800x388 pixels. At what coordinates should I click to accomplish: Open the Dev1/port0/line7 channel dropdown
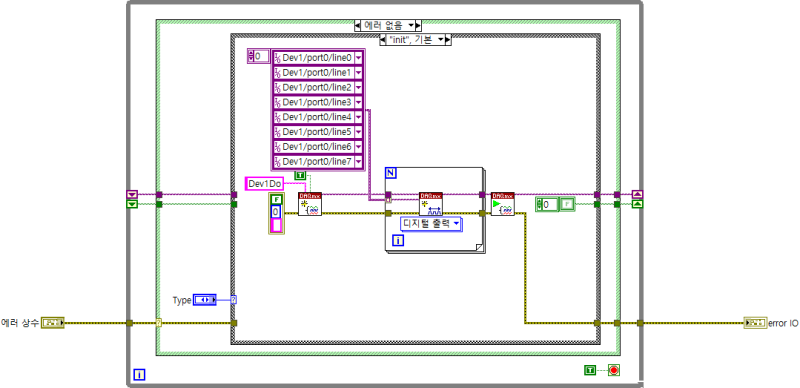[359, 162]
